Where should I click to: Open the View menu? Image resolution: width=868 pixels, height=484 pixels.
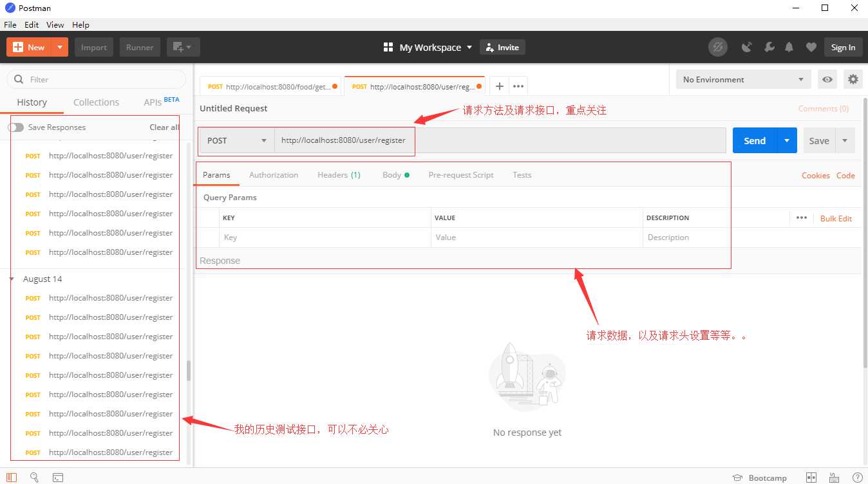click(x=55, y=24)
